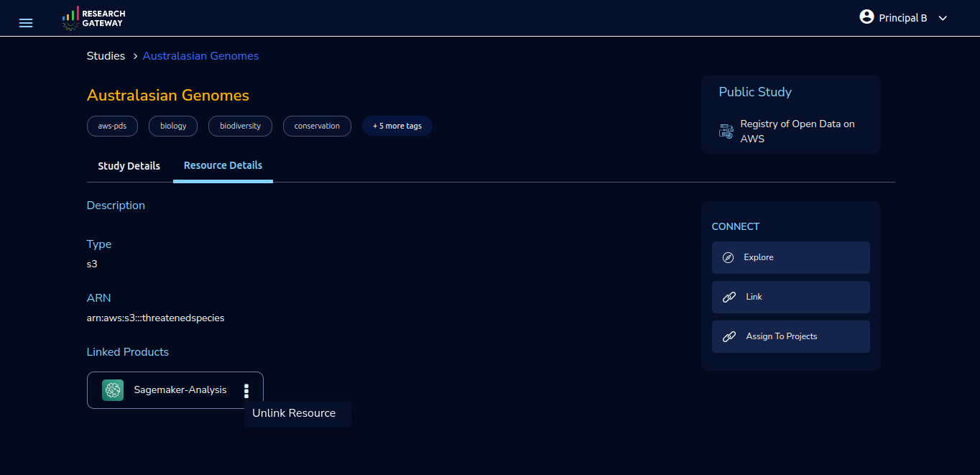Viewport: 980px width, 475px height.
Task: Select the aws-pds tag
Action: pos(112,126)
